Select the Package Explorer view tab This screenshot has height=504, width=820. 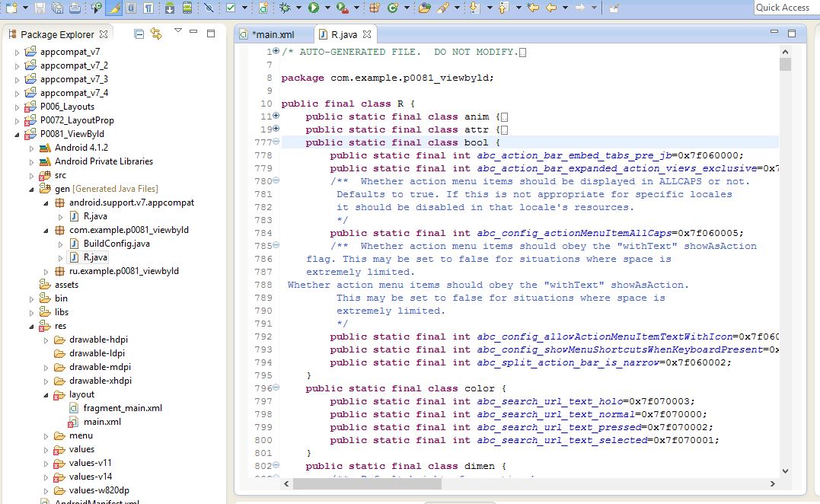point(58,34)
